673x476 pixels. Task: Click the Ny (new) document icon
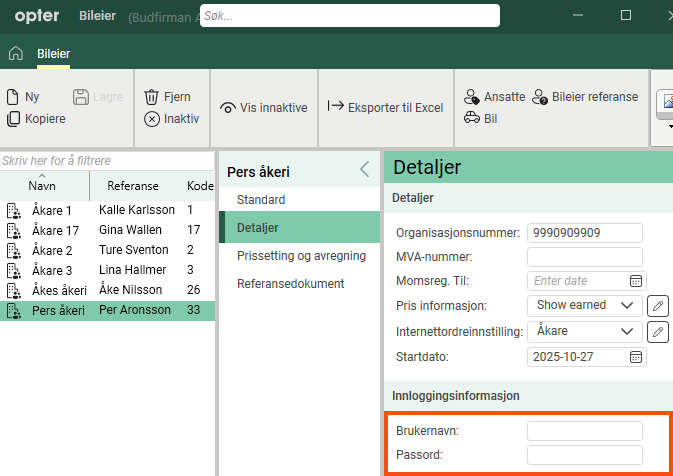(13, 97)
